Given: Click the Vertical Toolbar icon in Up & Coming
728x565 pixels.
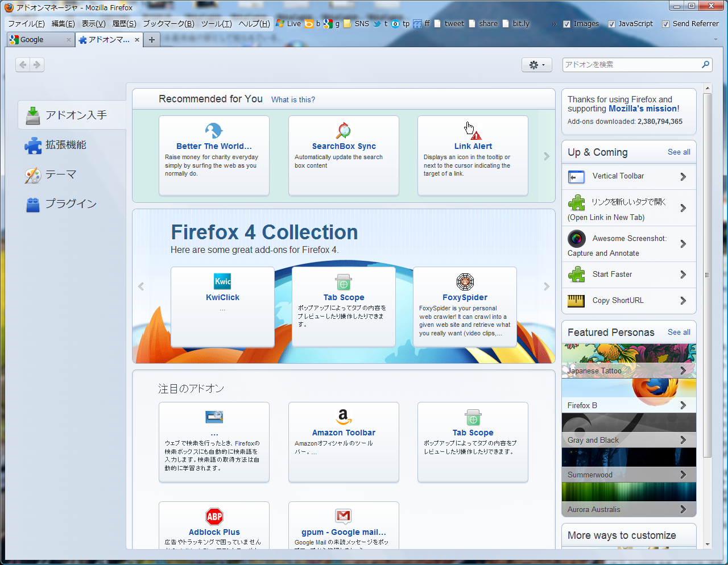Looking at the screenshot, I should pyautogui.click(x=576, y=177).
